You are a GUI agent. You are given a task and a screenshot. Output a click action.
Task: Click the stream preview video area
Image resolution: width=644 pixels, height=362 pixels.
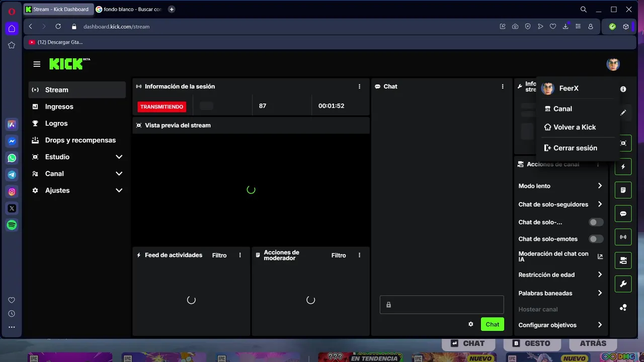tap(251, 190)
